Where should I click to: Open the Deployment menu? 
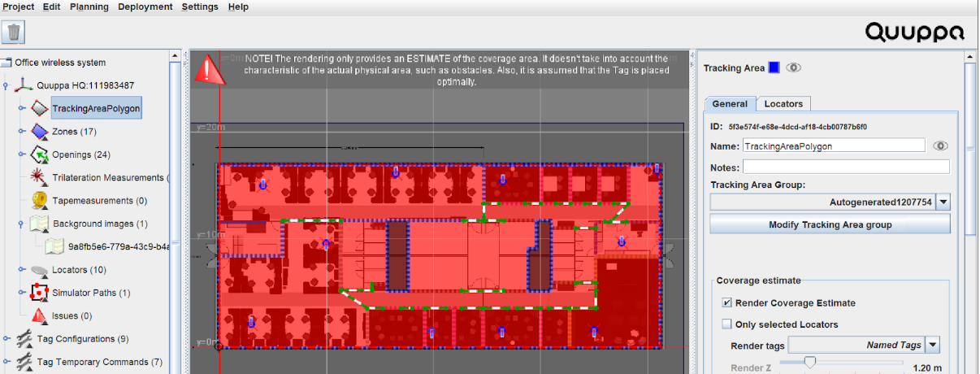pos(145,7)
